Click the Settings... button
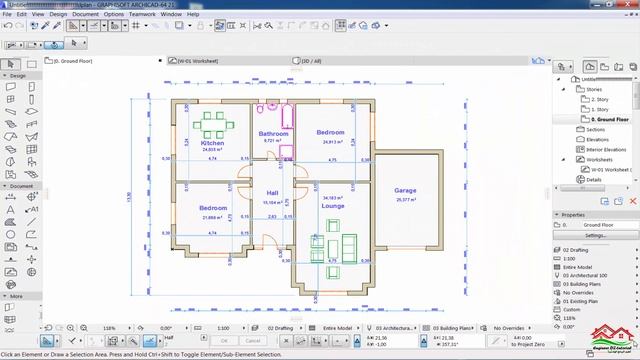 tap(596, 236)
